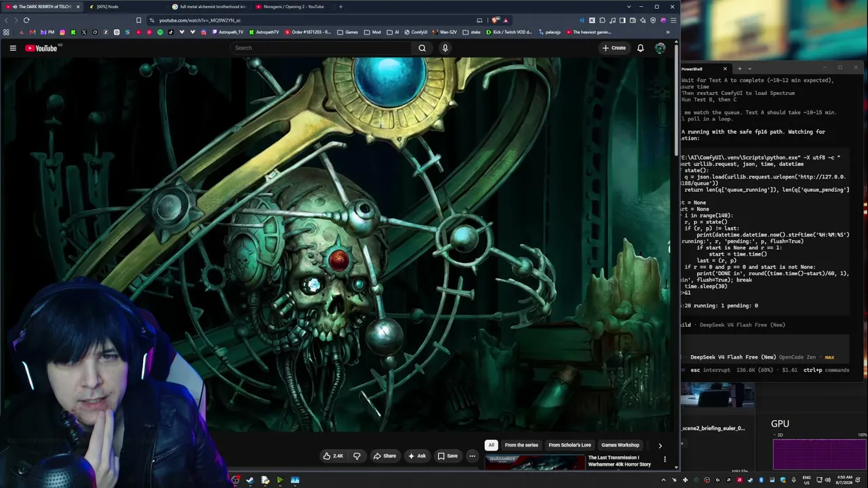Switch to full metal alchemist brotherhood tab
Screen dimensions: 868x488
coord(209,7)
